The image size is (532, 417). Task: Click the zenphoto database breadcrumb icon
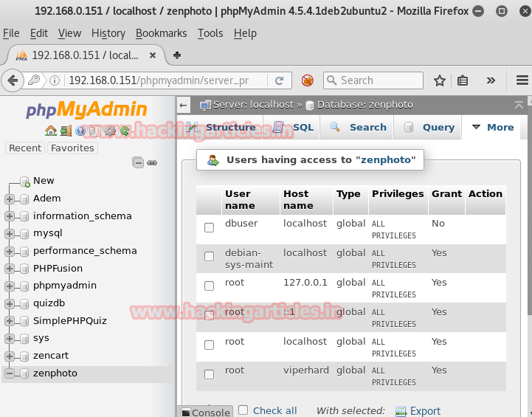tap(310, 106)
